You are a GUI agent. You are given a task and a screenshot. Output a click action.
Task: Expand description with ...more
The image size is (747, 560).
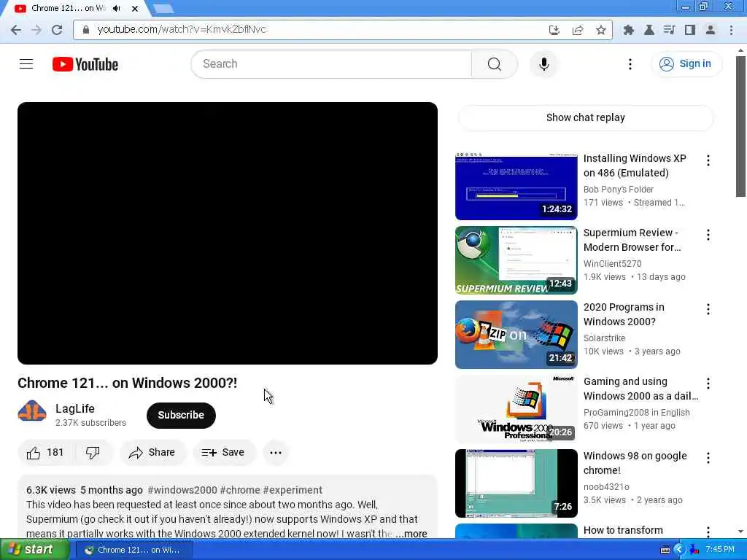pos(411,534)
